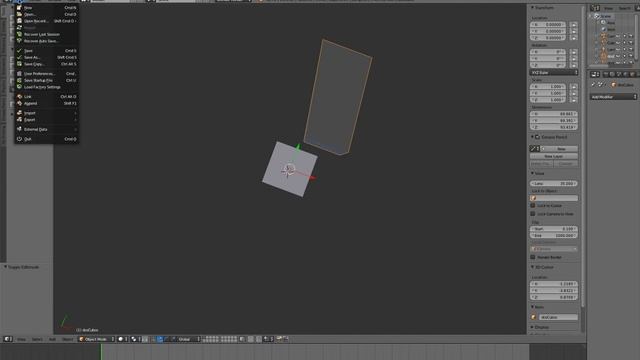Open the Add Modifier dropdown
The width and height of the screenshot is (640, 360).
[x=613, y=97]
